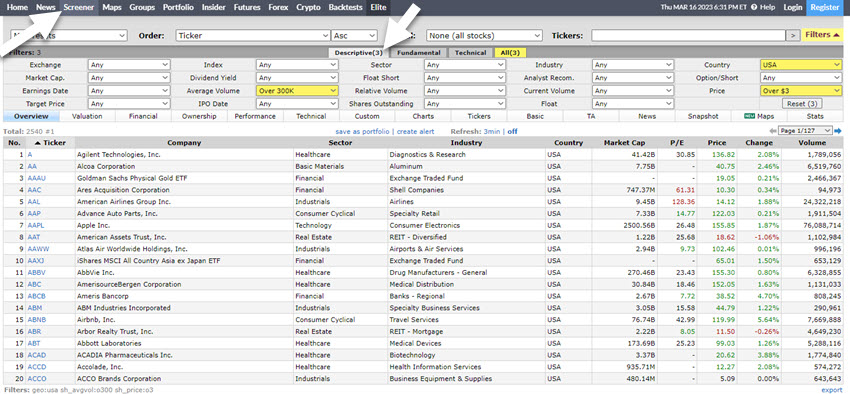The image size is (850, 394).
Task: Open the ABNB ticker link
Action: 36,319
